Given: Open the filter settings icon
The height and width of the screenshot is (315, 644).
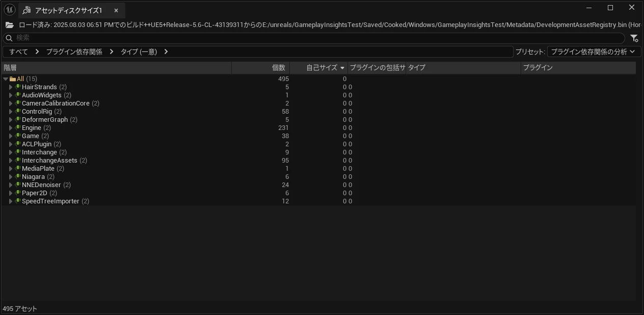Looking at the screenshot, I should pos(634,38).
